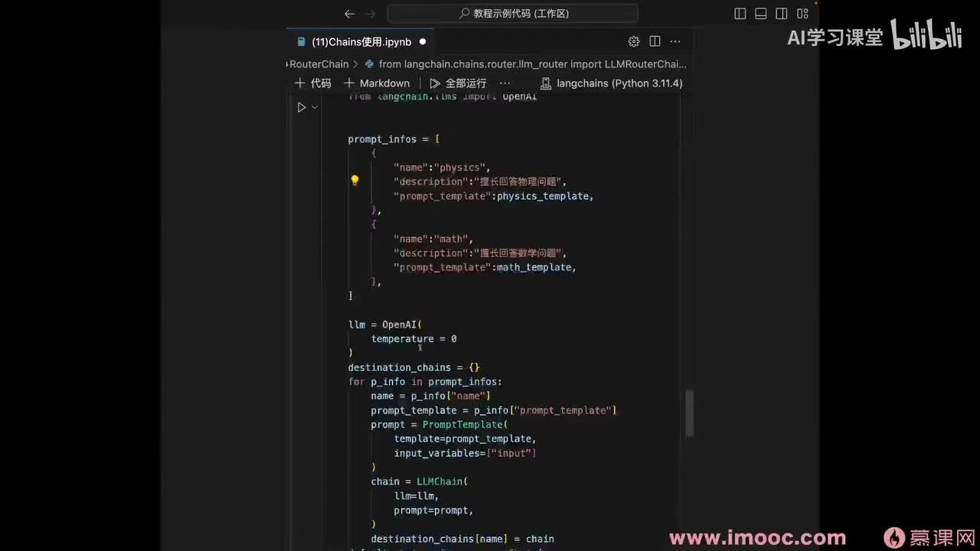Image resolution: width=980 pixels, height=551 pixels.
Task: Click the OpenAI( call on the llm line
Action: 402,324
